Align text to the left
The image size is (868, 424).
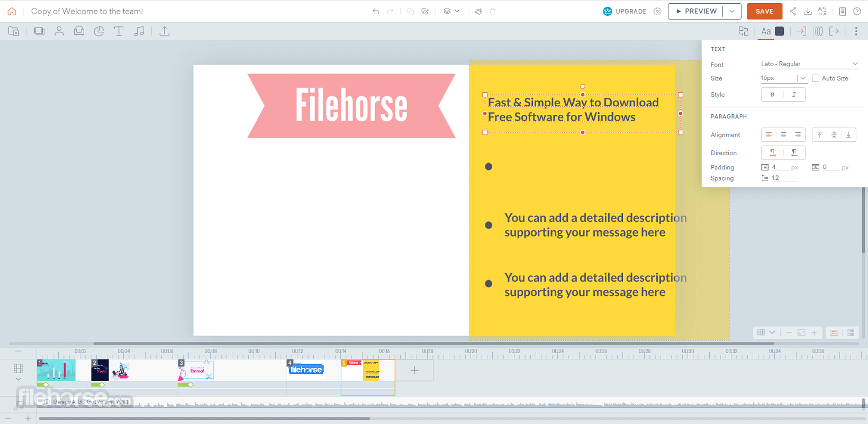769,135
